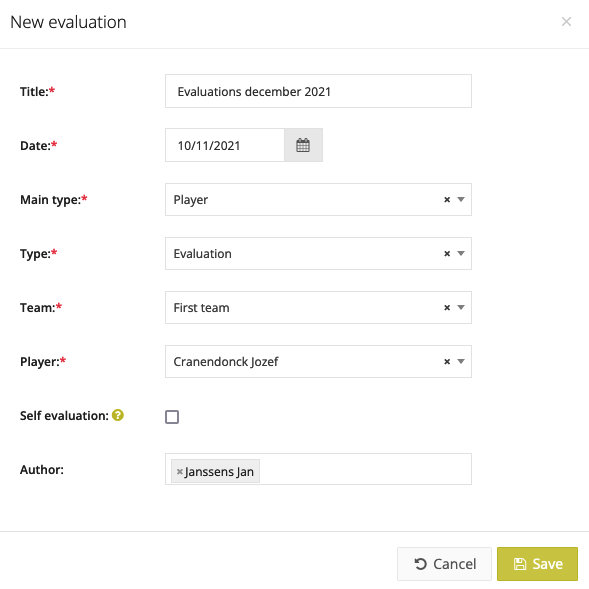
Task: Remove author tag Janssens Jan
Action: coord(180,471)
